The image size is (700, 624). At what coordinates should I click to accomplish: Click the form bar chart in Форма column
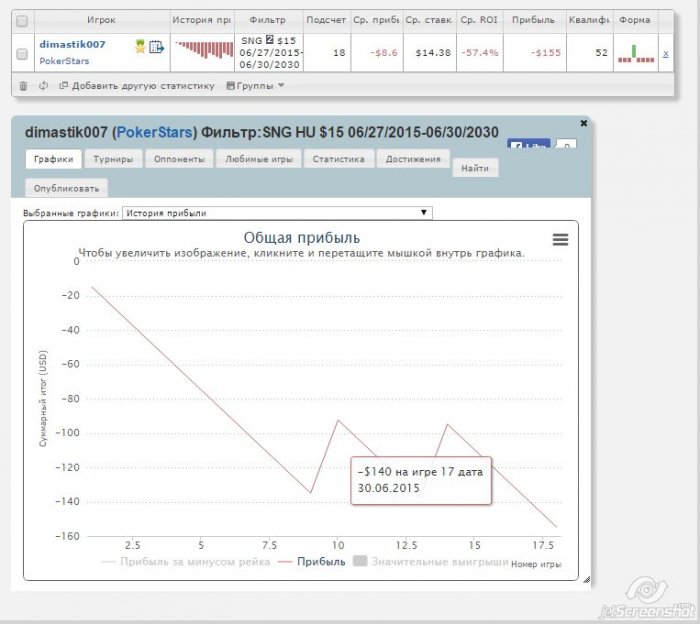pyautogui.click(x=635, y=53)
